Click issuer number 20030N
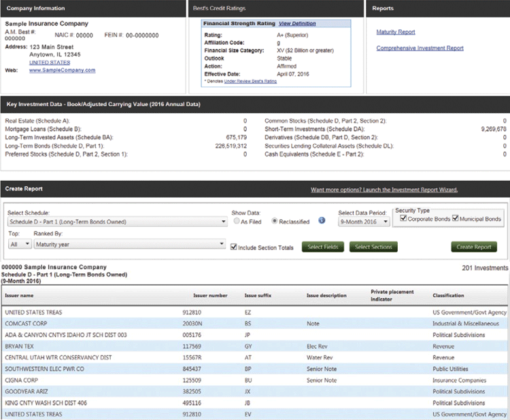The height and width of the screenshot is (420, 510). [192, 323]
